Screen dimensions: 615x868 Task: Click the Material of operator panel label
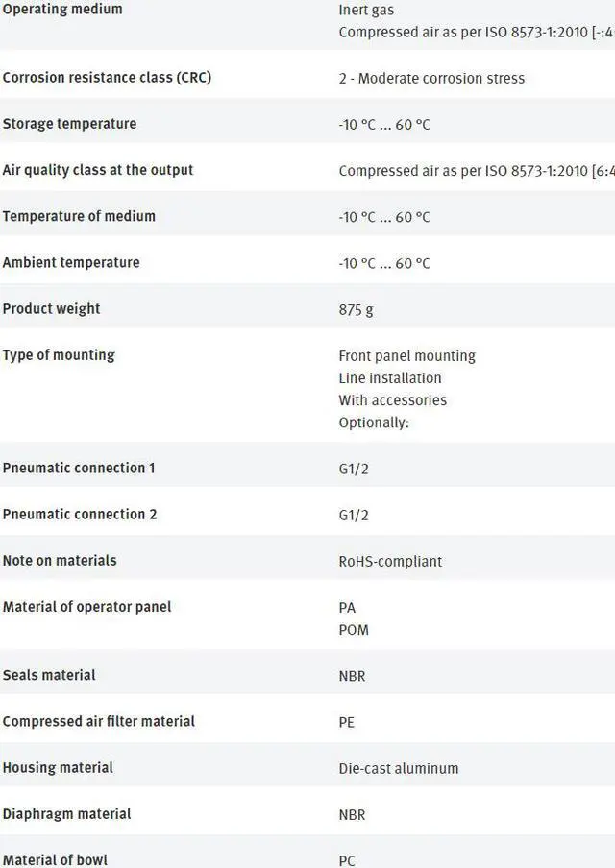86,607
